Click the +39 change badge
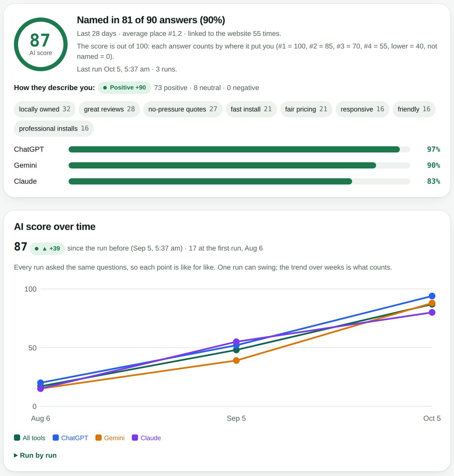454x476 pixels. pos(47,249)
